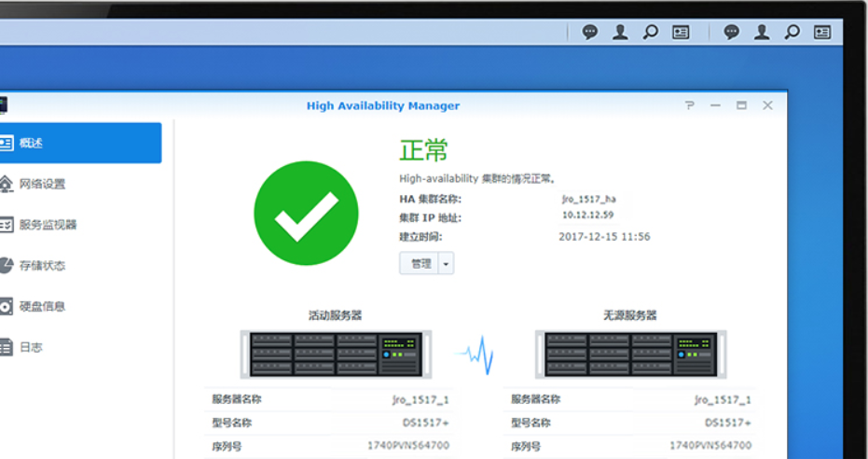Image resolution: width=868 pixels, height=459 pixels.
Task: Click the 管理 manage button
Action: 420,264
